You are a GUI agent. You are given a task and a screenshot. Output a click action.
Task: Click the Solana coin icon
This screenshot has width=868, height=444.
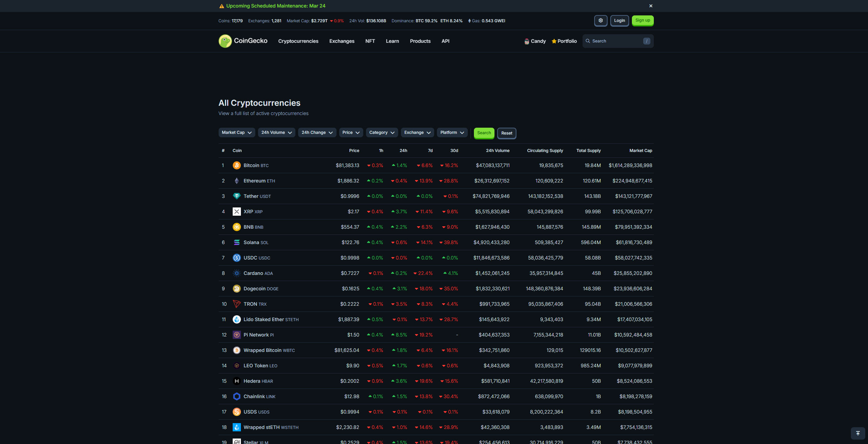(x=237, y=242)
